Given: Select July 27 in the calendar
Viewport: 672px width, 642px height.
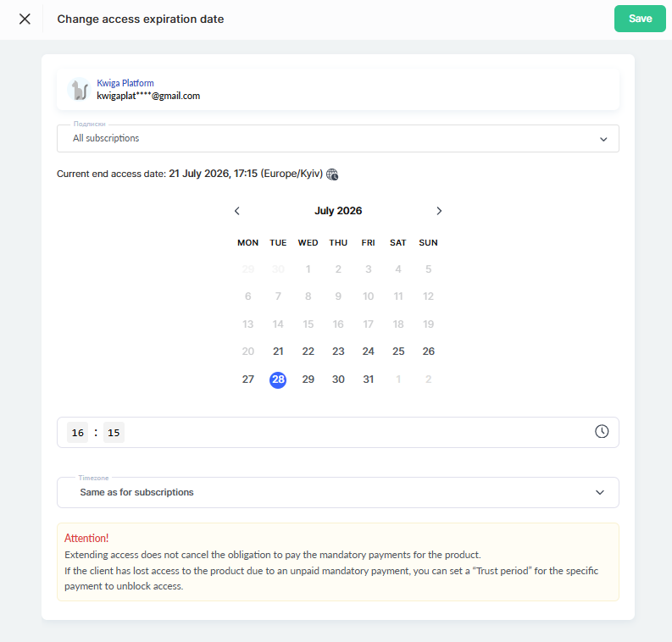Looking at the screenshot, I should [248, 379].
